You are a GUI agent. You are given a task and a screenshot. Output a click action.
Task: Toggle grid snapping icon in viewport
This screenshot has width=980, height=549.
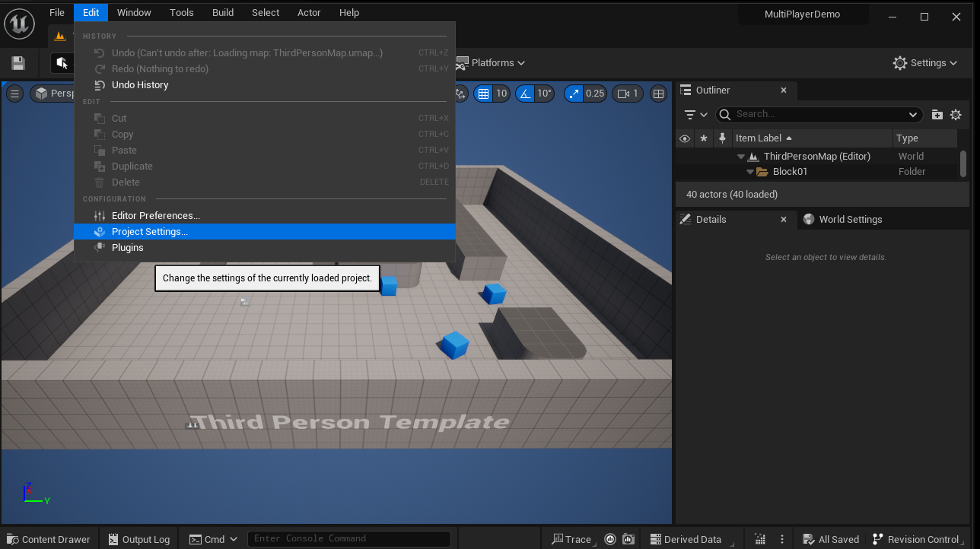coord(482,94)
